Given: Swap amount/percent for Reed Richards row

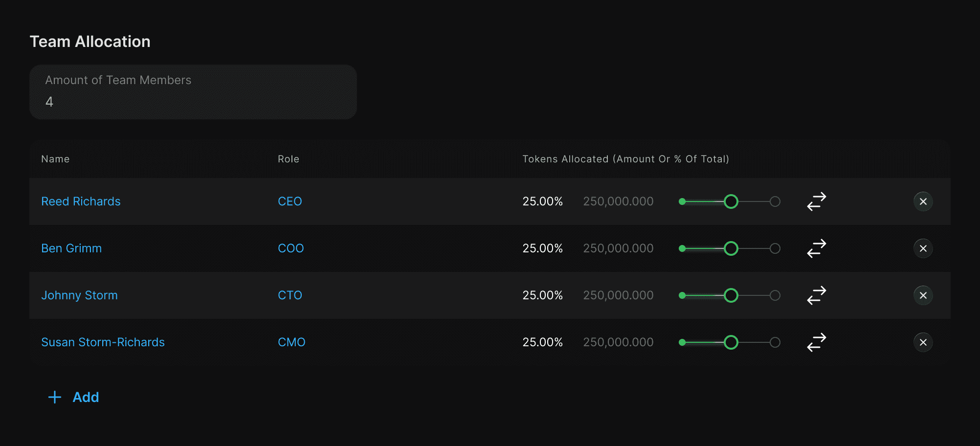Looking at the screenshot, I should point(816,201).
